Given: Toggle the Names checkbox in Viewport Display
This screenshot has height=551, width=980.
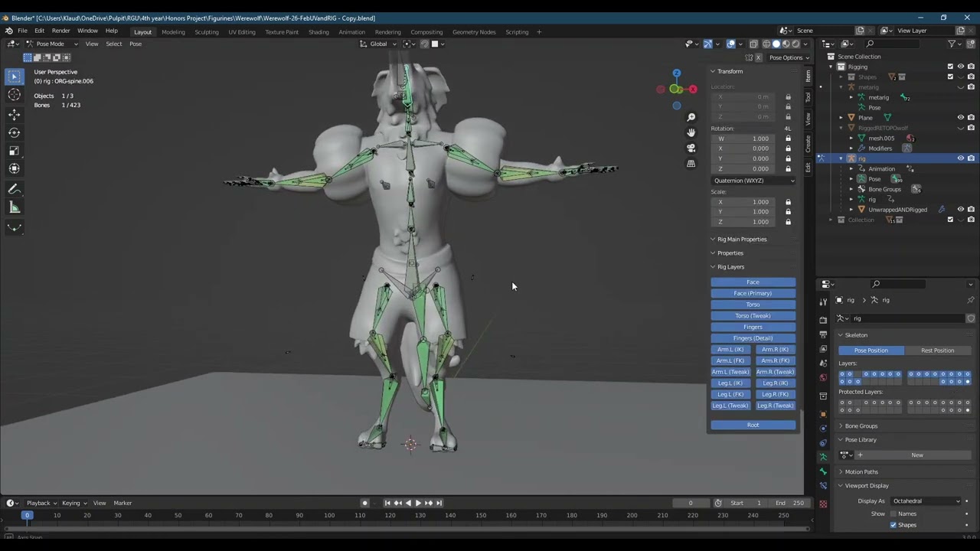Looking at the screenshot, I should [893, 514].
